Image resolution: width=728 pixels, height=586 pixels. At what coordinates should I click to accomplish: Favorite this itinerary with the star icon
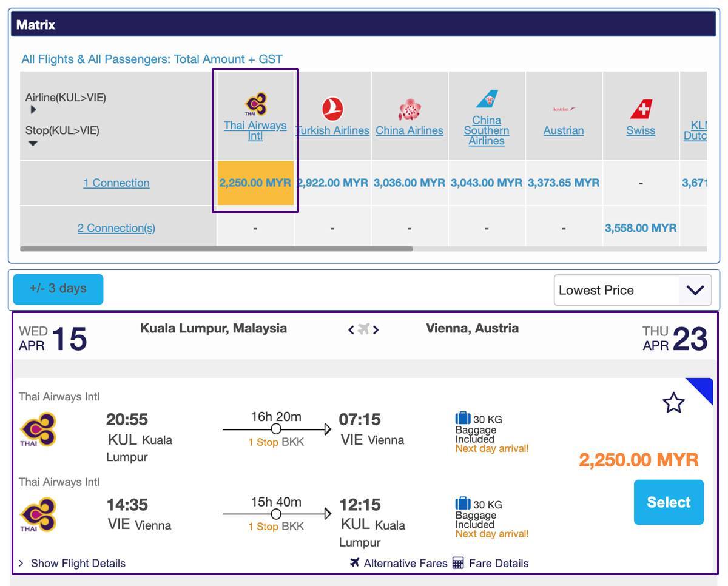click(x=673, y=403)
